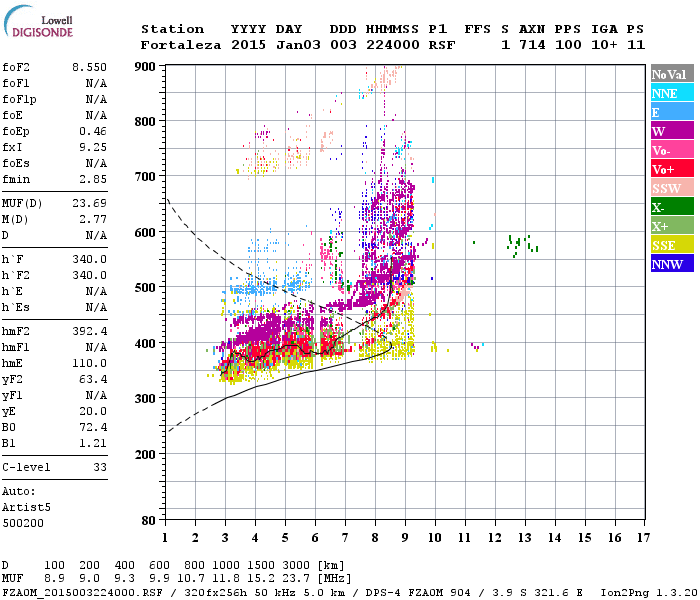Viewport: 700px width, 600px height.
Task: Click the foEp value 0.46
Action: [x=93, y=131]
